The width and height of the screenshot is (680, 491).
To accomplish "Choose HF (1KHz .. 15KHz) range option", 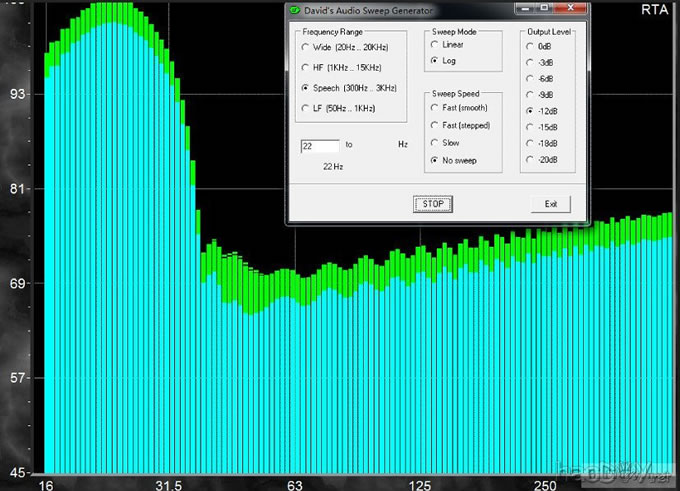I will [x=305, y=67].
